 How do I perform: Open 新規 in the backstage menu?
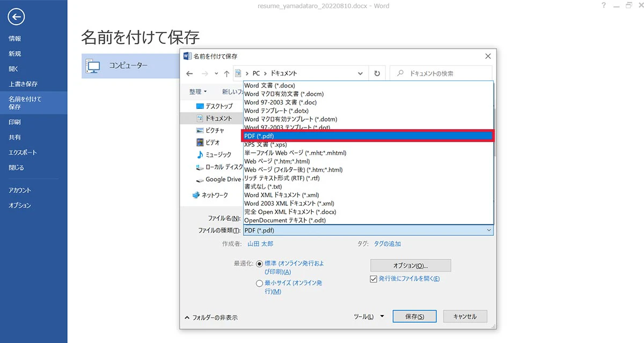coord(15,54)
